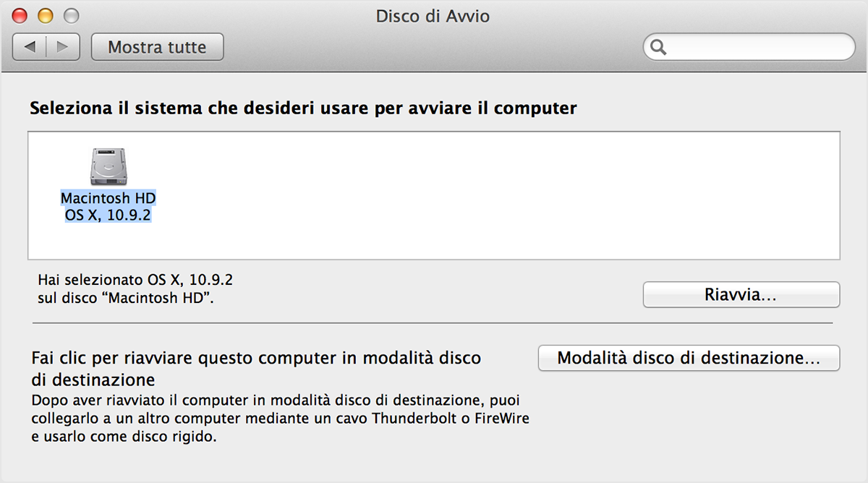Click the Mostra tutte button
Image resolution: width=868 pixels, height=483 pixels.
[157, 47]
